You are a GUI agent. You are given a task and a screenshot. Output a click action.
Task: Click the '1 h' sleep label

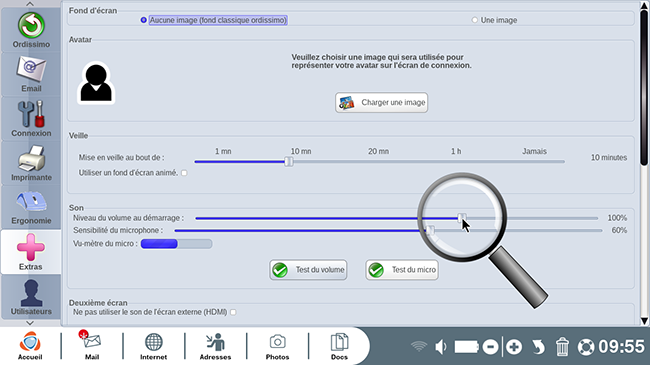coord(456,151)
